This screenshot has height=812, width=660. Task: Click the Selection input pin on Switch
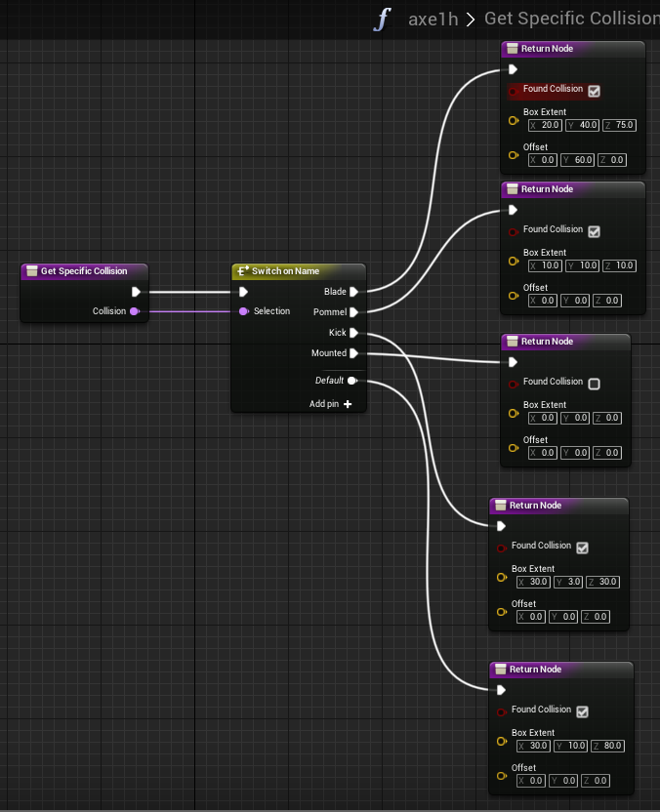point(244,311)
